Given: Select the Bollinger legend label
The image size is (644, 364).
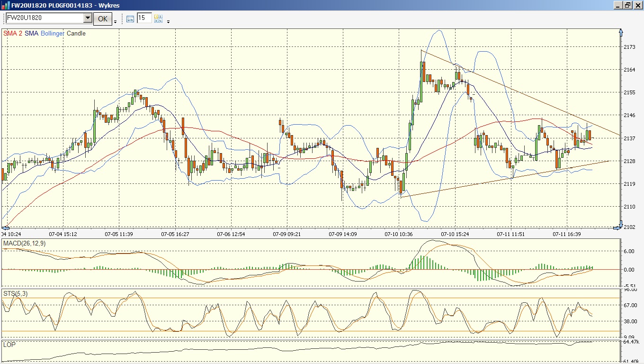Looking at the screenshot, I should (53, 34).
